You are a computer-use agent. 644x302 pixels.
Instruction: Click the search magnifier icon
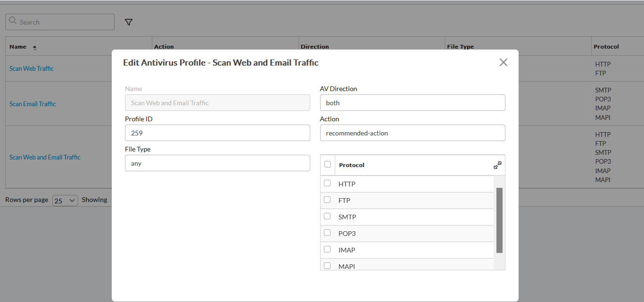pyautogui.click(x=14, y=22)
